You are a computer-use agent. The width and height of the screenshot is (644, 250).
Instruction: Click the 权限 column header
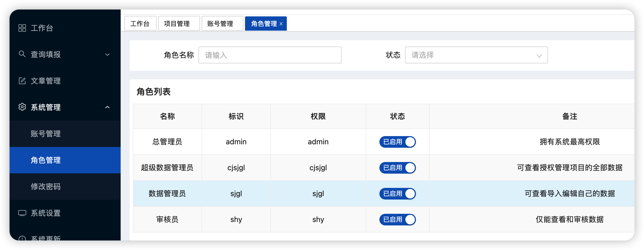(x=318, y=116)
